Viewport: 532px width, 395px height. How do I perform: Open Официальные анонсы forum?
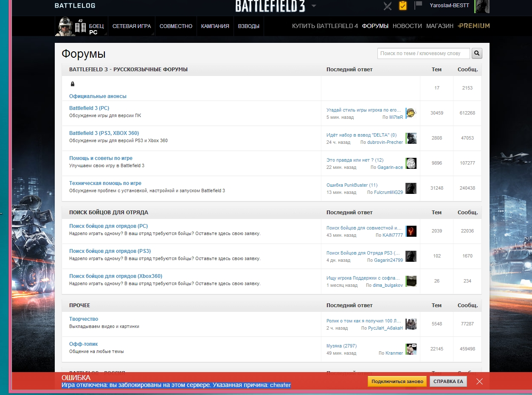98,96
